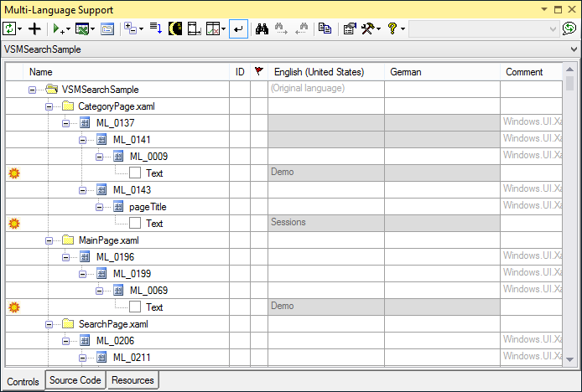The image size is (582, 392).
Task: Click the plus Add button in toolbar
Action: [34, 28]
